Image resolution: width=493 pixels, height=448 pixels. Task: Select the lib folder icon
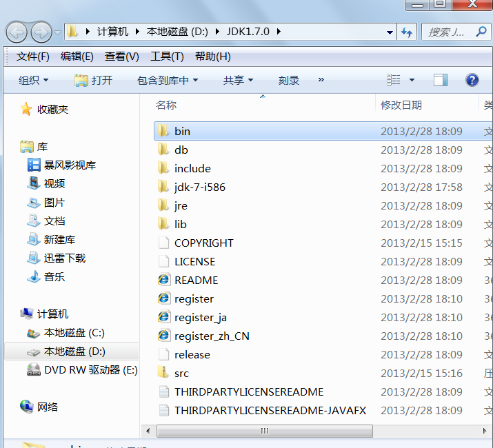click(x=163, y=223)
